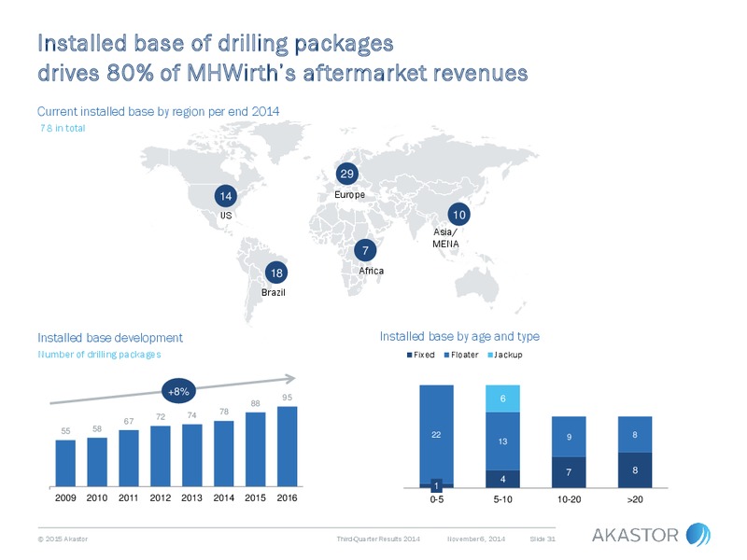
Task: Click the Fixed legend color square
Action: (409, 356)
